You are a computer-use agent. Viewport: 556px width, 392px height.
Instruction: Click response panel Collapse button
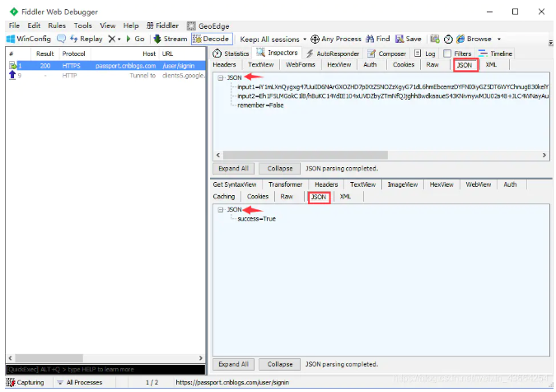click(x=280, y=364)
